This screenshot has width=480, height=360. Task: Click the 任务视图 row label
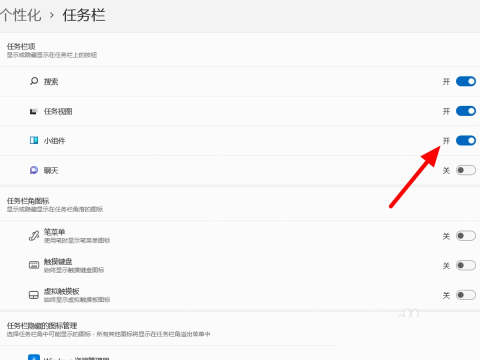(58, 111)
